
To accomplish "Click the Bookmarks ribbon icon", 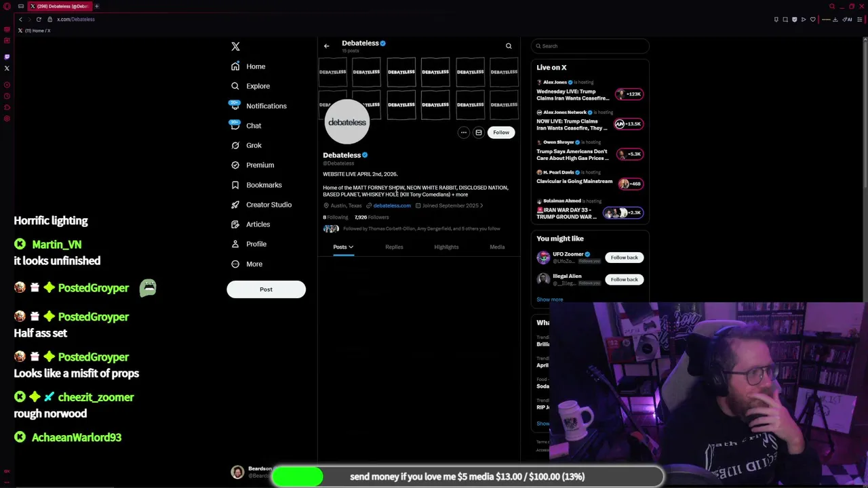I will coord(235,185).
